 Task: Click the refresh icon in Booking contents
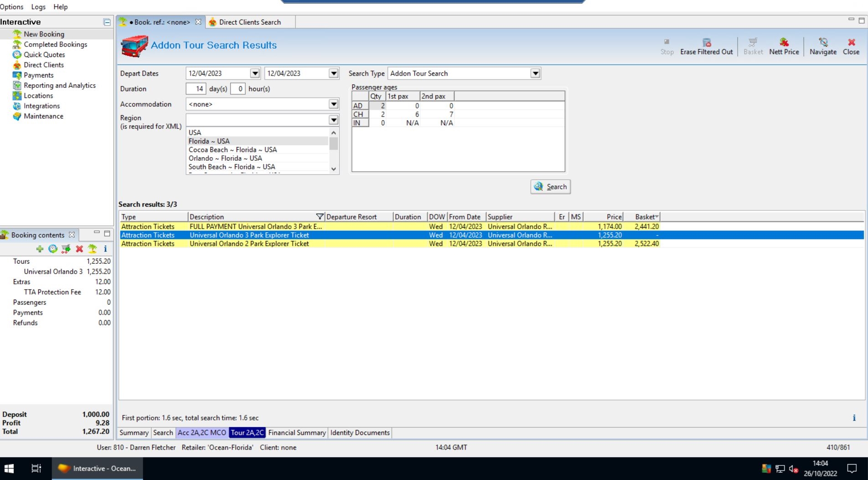coord(53,249)
